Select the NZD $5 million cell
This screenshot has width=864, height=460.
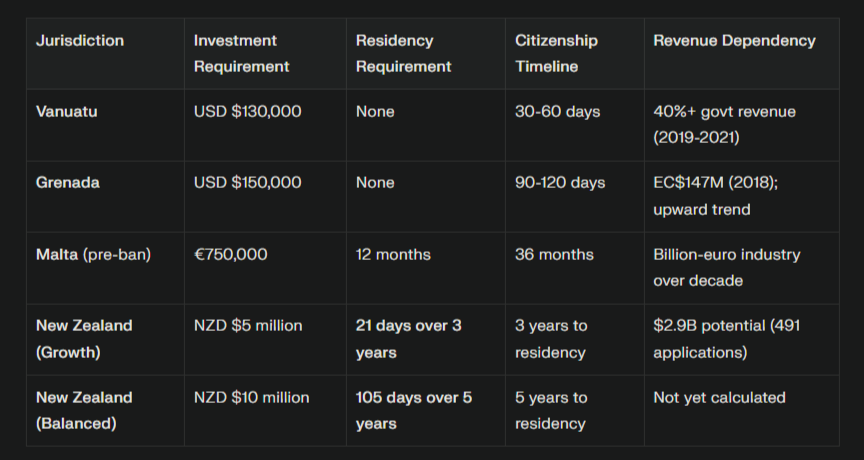click(248, 326)
